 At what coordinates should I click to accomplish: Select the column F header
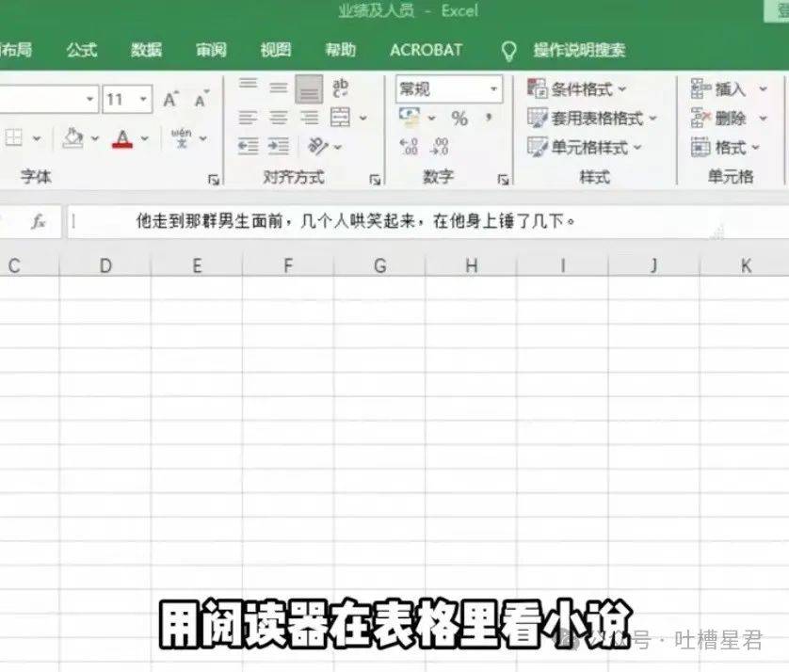click(288, 266)
